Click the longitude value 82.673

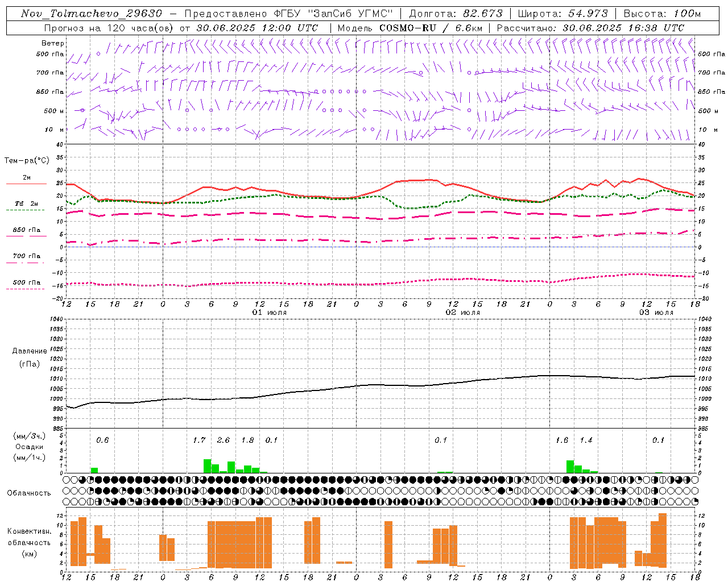[482, 14]
